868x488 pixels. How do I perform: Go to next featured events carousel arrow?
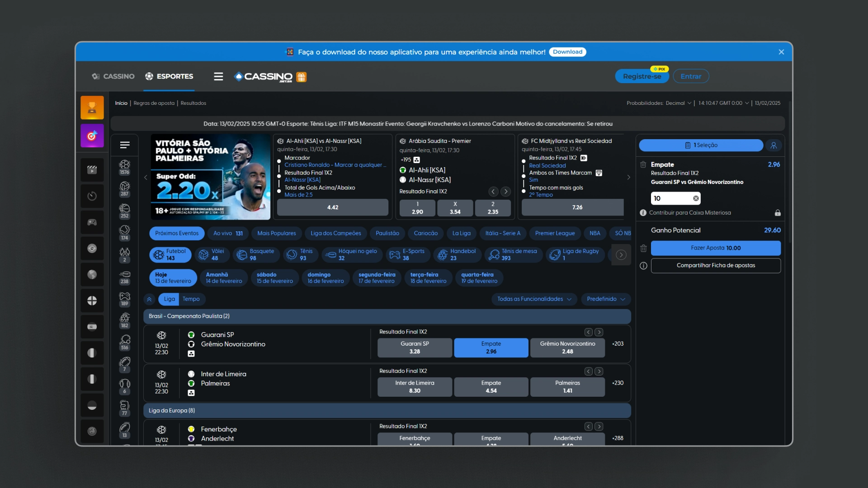point(628,177)
